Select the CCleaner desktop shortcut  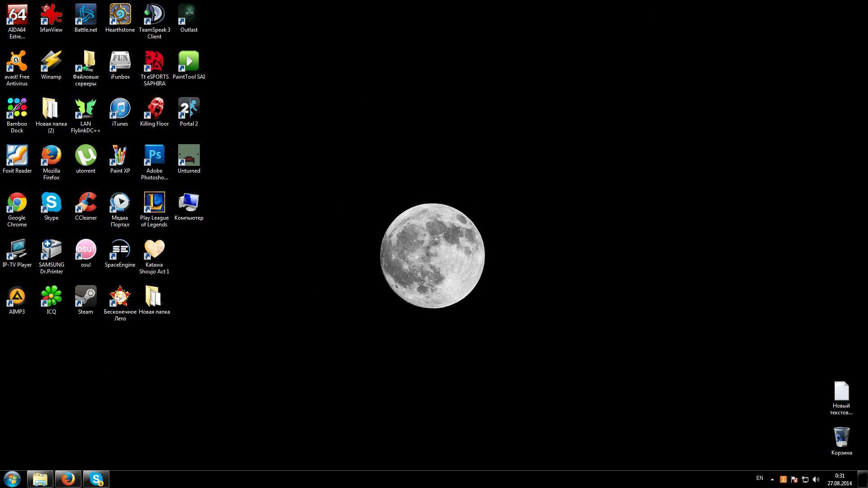click(x=85, y=203)
